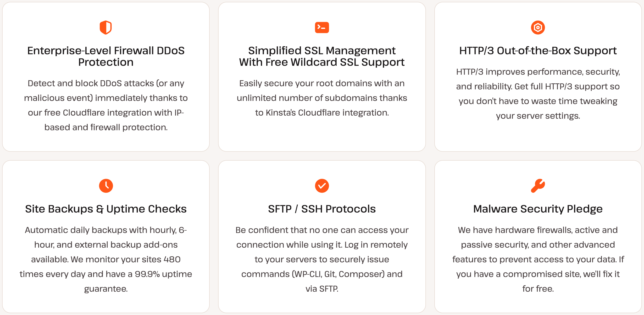Click the Site Backups & Uptime Checks heading

106,209
